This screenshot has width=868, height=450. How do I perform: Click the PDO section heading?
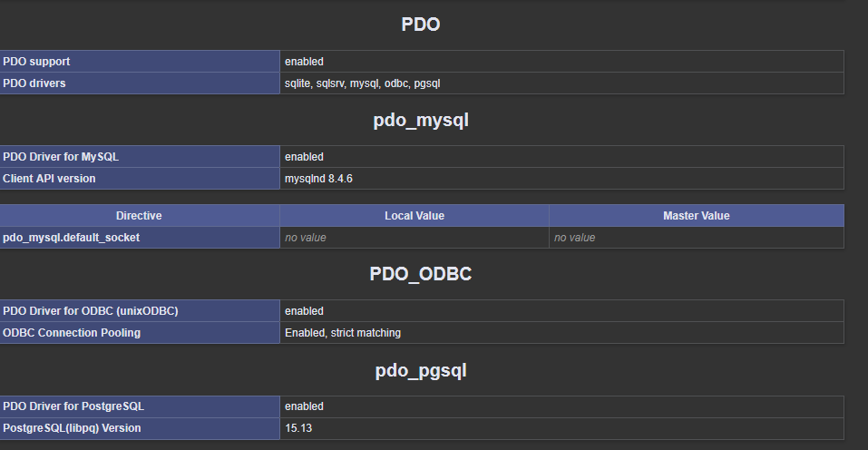pyautogui.click(x=421, y=24)
